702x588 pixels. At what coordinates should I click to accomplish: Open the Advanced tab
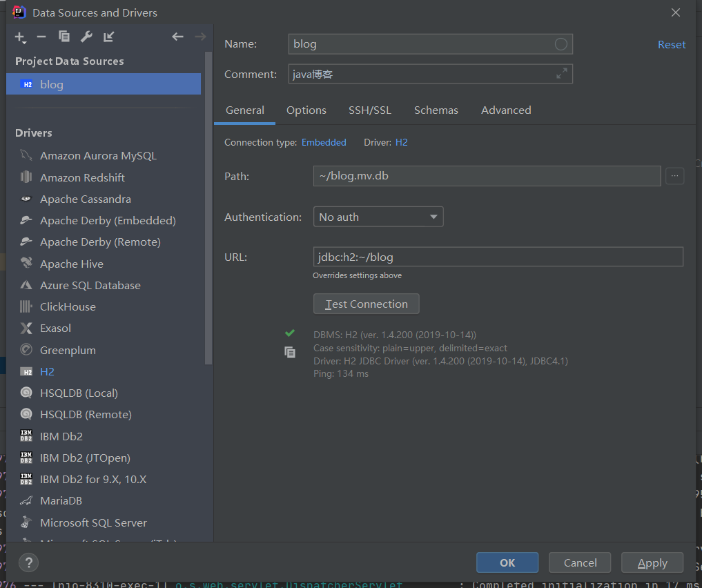[506, 110]
